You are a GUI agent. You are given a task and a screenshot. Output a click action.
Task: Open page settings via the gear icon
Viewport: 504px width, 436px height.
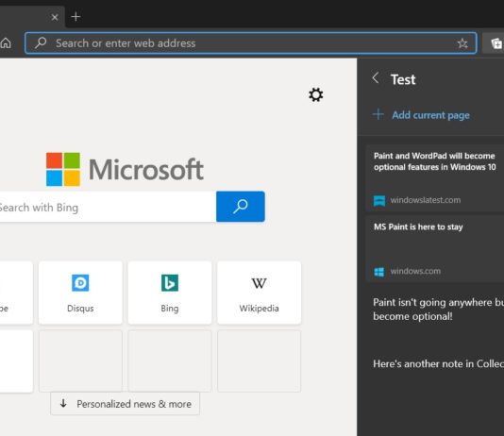tap(315, 94)
